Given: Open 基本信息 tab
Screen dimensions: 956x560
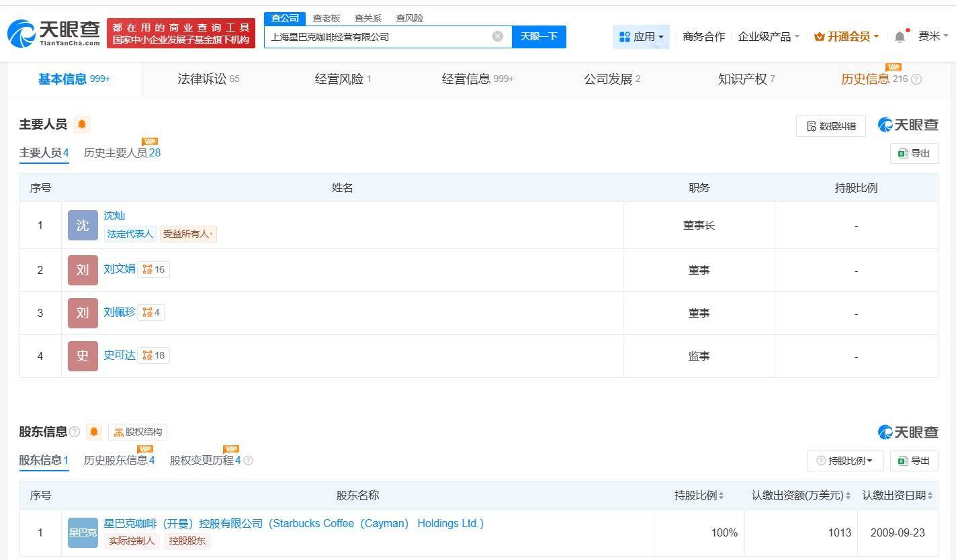Looking at the screenshot, I should (74, 79).
